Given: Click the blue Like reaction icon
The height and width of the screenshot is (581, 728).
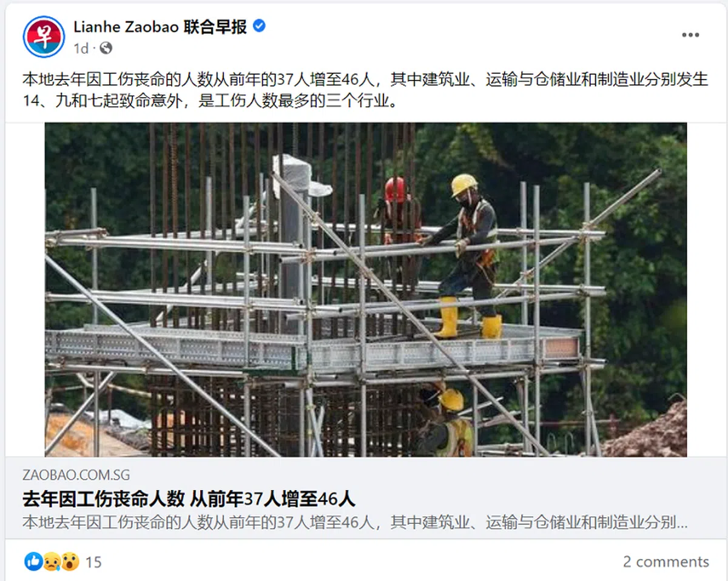Looking at the screenshot, I should [33, 562].
